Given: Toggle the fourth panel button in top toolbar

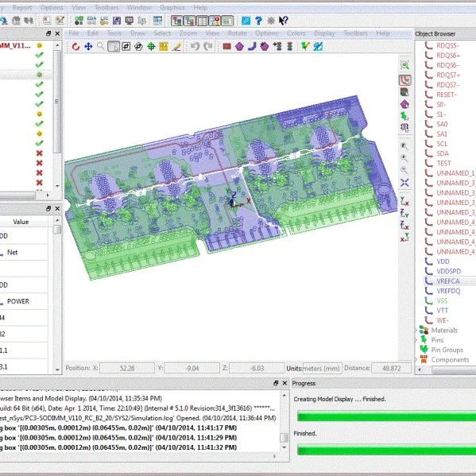Looking at the screenshot, I should [x=215, y=21].
